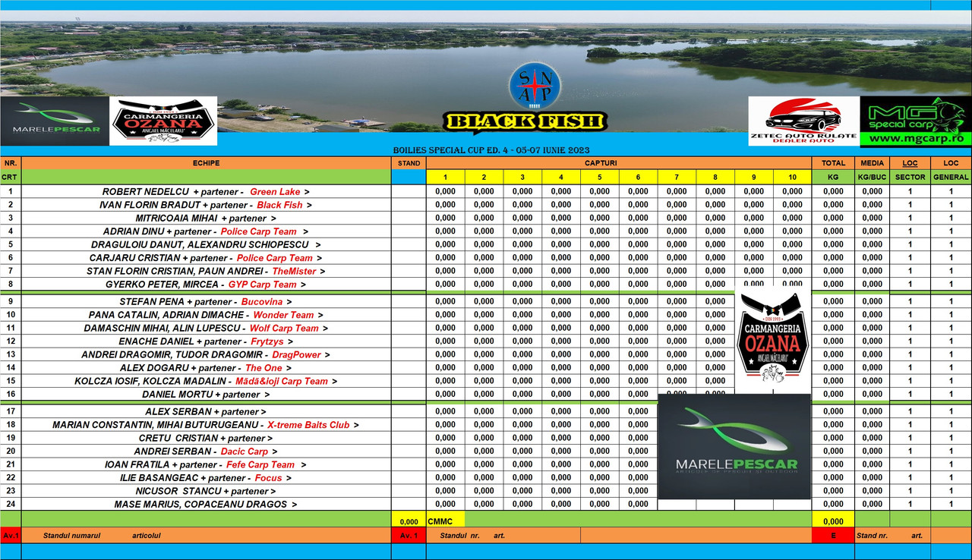The image size is (972, 560).
Task: Select the IOAN FRATILA Fefe Carp Team entry
Action: point(206,465)
